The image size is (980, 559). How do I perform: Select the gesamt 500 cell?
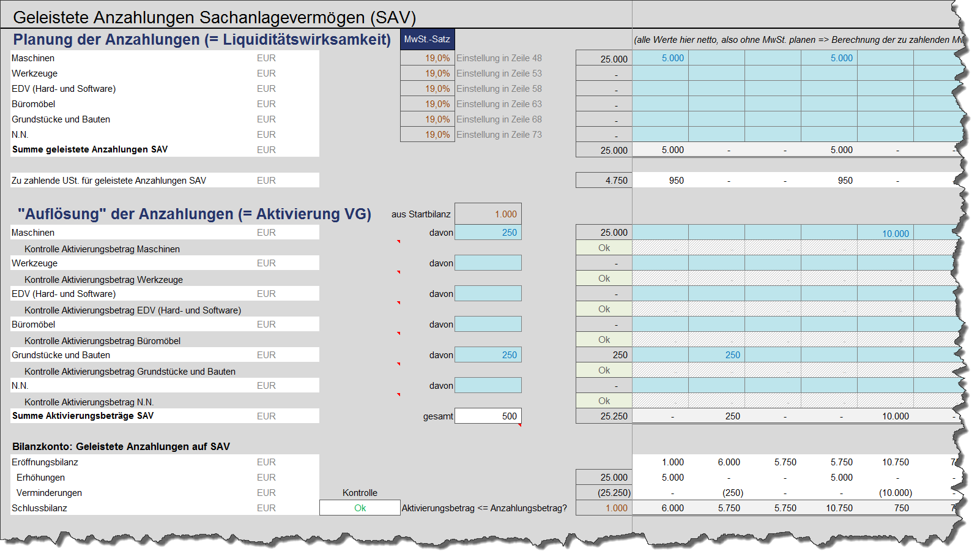pyautogui.click(x=488, y=416)
